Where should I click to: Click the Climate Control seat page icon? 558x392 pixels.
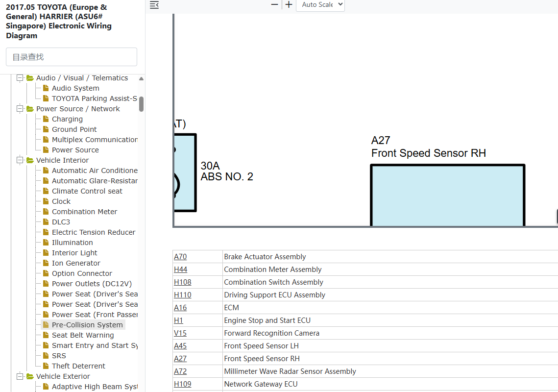coord(46,191)
